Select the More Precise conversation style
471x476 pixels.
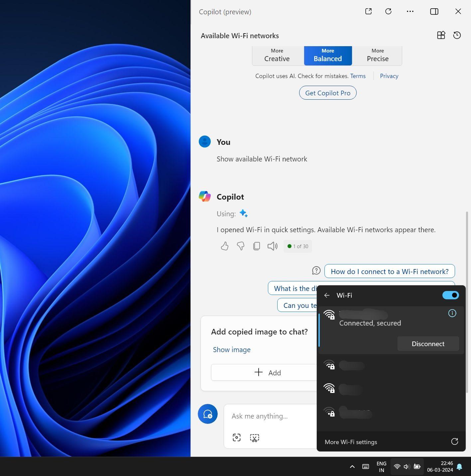[377, 55]
